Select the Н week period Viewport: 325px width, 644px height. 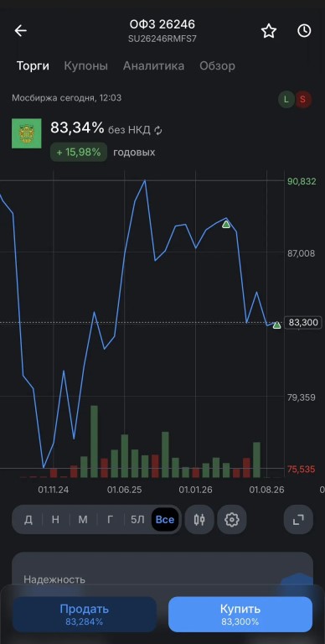[55, 520]
